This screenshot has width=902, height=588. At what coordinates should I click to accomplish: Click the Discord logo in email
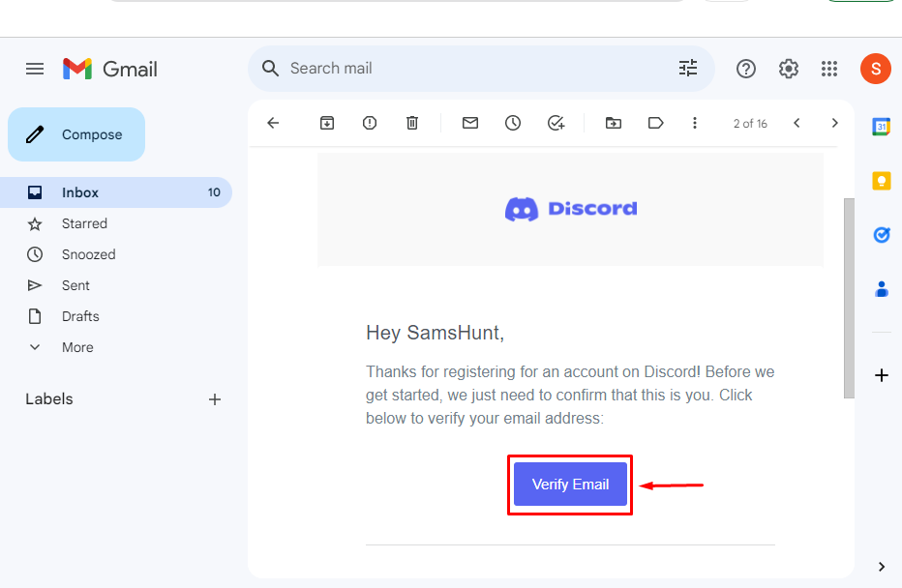(x=571, y=209)
